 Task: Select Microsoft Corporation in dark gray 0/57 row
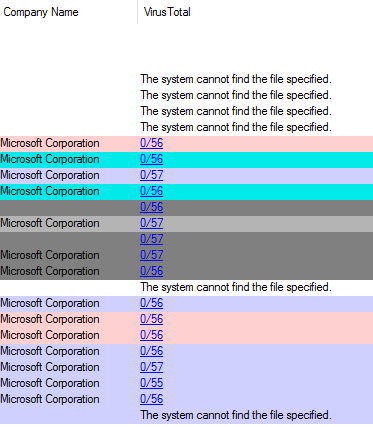[50, 255]
